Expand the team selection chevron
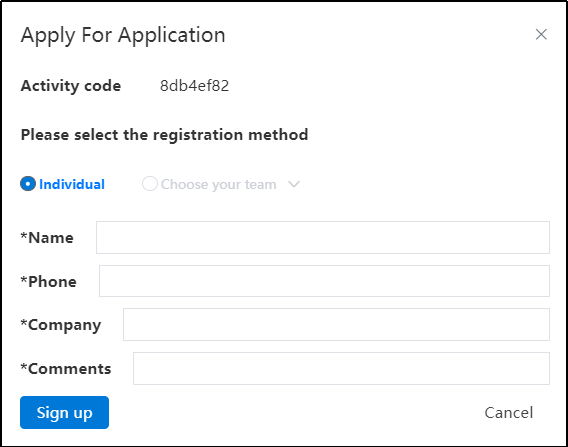 click(294, 184)
